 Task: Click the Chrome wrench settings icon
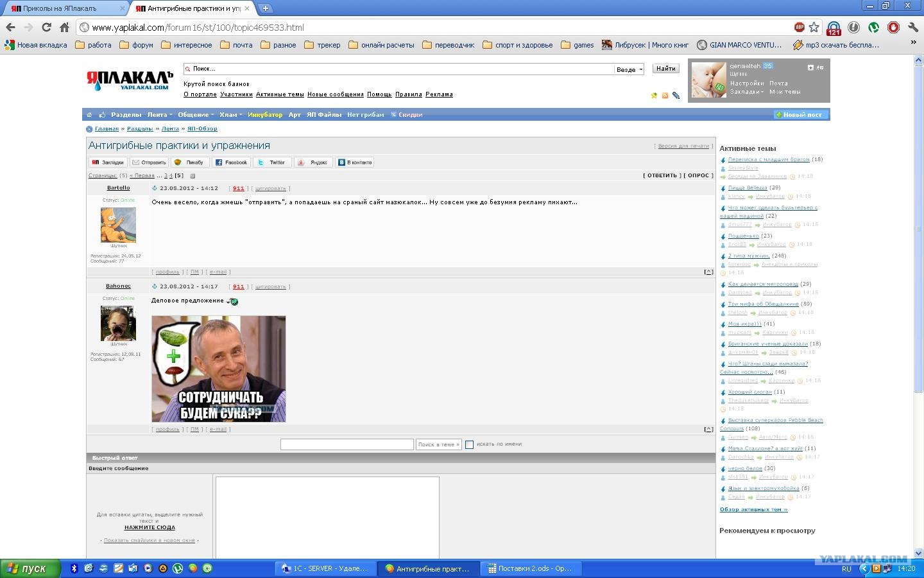click(x=912, y=27)
